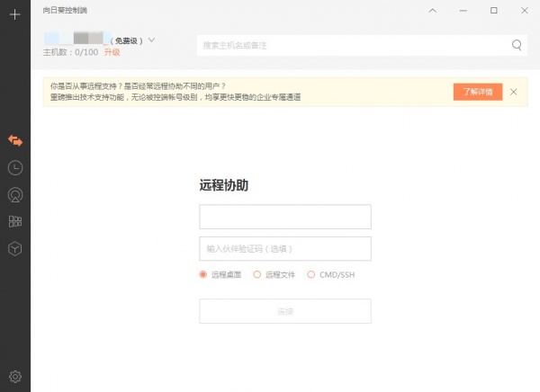Click the host name search box
The height and width of the screenshot is (392, 540).
click(351, 45)
